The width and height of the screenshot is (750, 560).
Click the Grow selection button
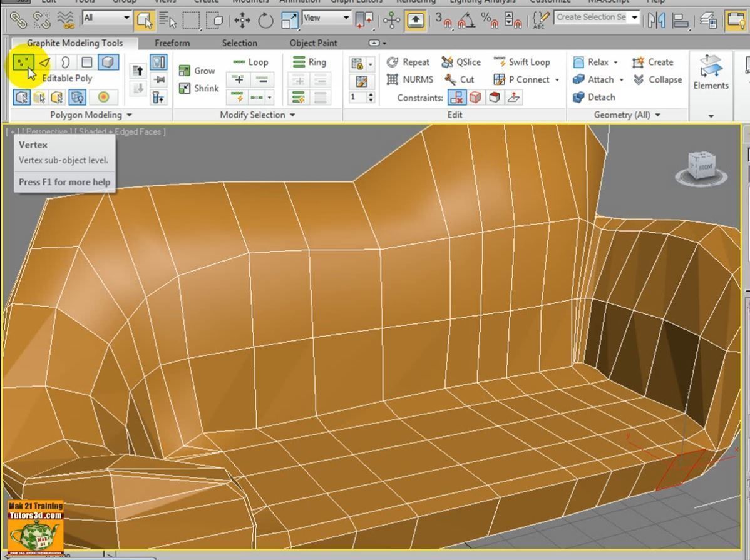pyautogui.click(x=197, y=71)
